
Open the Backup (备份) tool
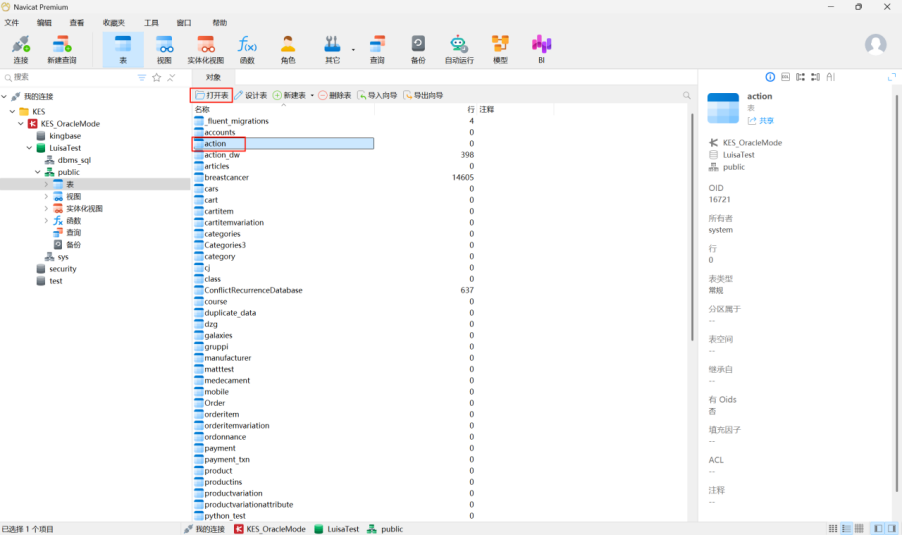coord(418,49)
